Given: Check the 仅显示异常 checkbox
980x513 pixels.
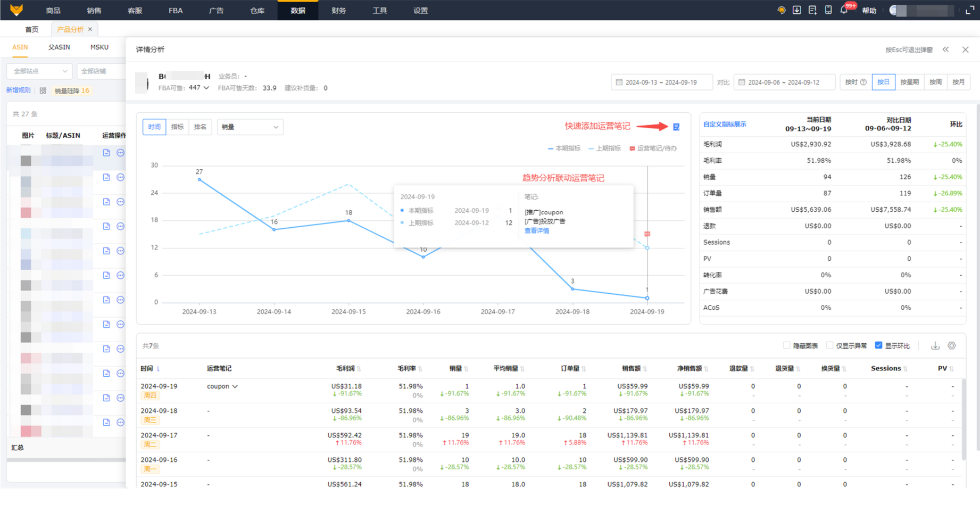Looking at the screenshot, I should tap(829, 345).
